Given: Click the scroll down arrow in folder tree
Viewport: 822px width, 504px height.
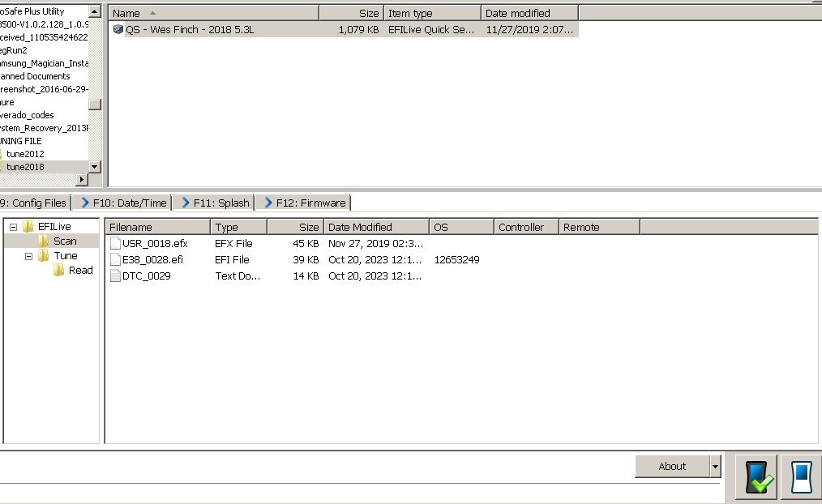Looking at the screenshot, I should point(94,167).
